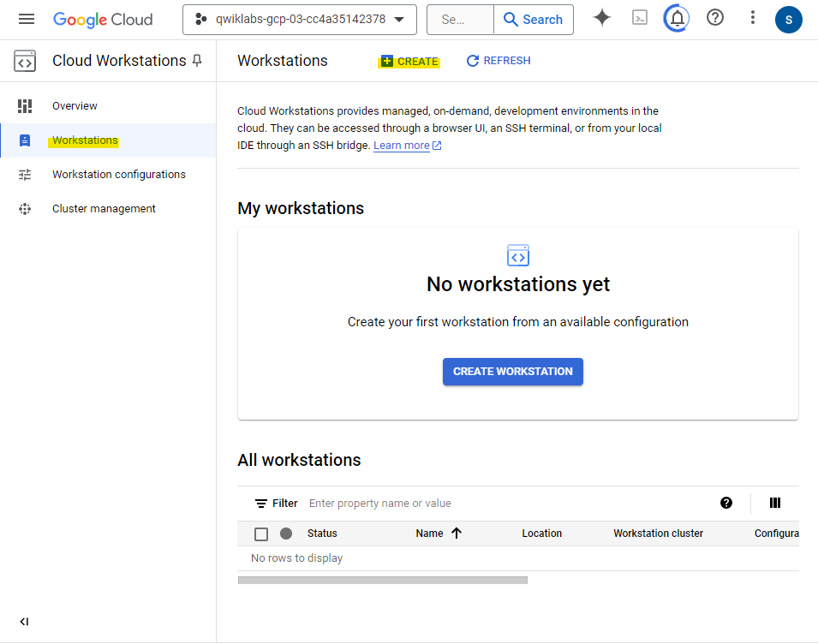The image size is (818, 644).
Task: Open filter help question icon
Action: tap(725, 503)
